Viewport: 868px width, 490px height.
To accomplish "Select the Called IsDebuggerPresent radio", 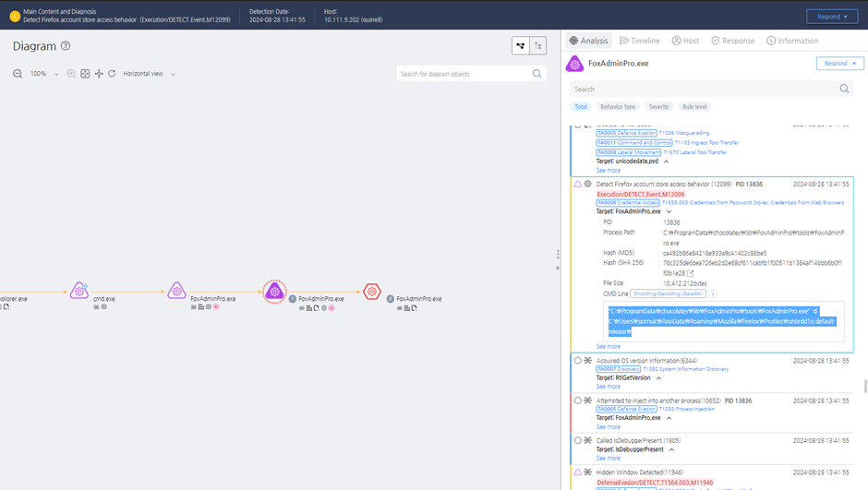I will (578, 441).
